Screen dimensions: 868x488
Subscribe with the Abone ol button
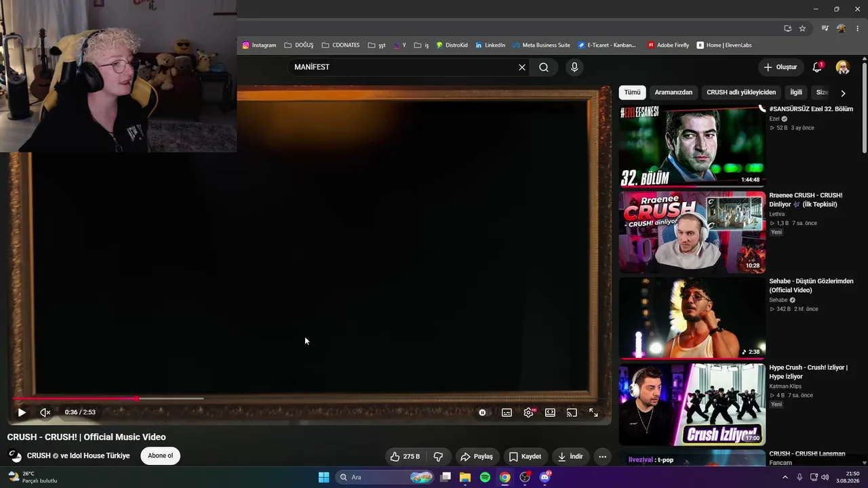pyautogui.click(x=161, y=455)
